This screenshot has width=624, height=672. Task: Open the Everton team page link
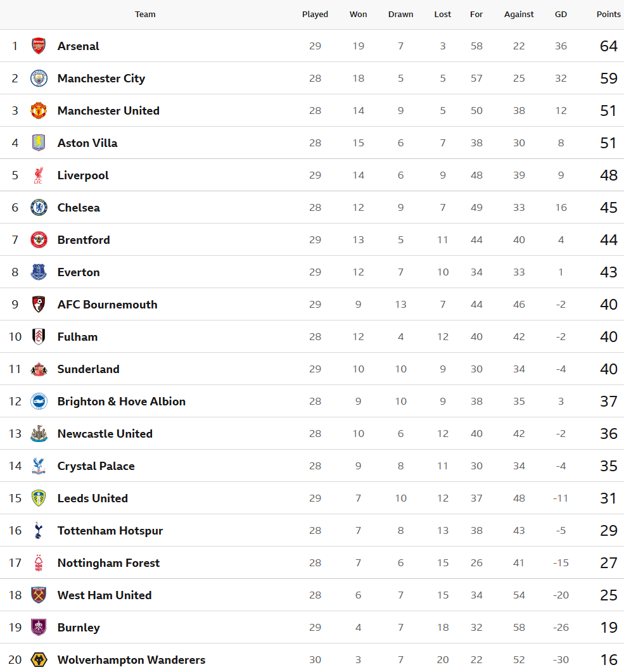point(79,272)
